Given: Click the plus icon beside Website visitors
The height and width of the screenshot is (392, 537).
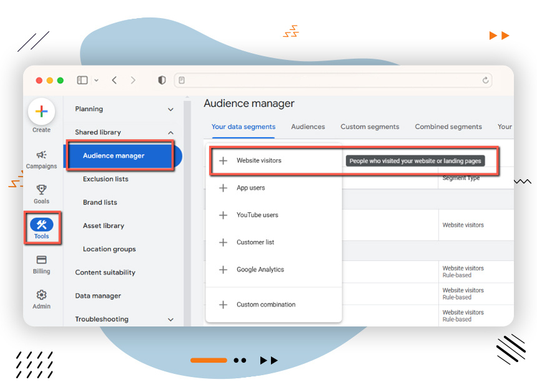Looking at the screenshot, I should point(223,160).
